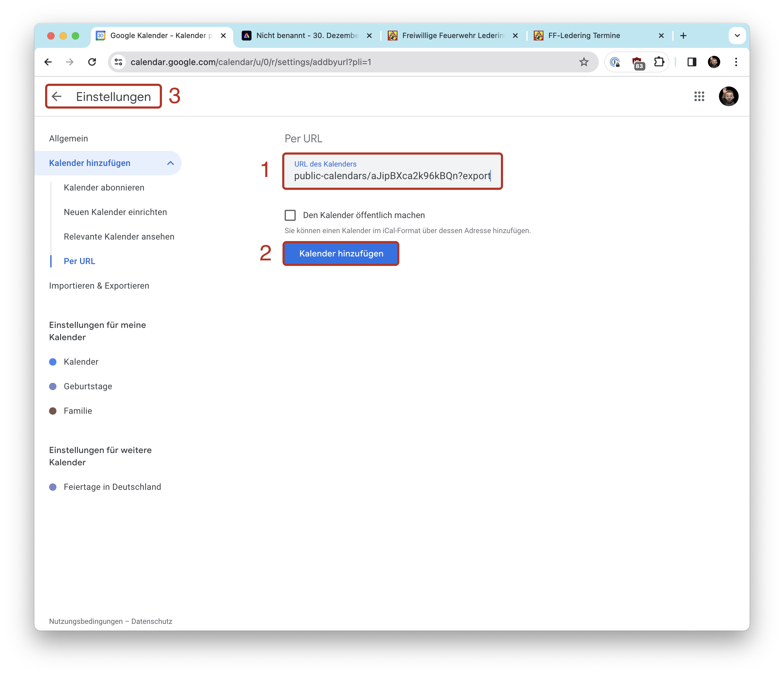Open the Google apps grid icon
This screenshot has height=676, width=784.
click(x=699, y=97)
